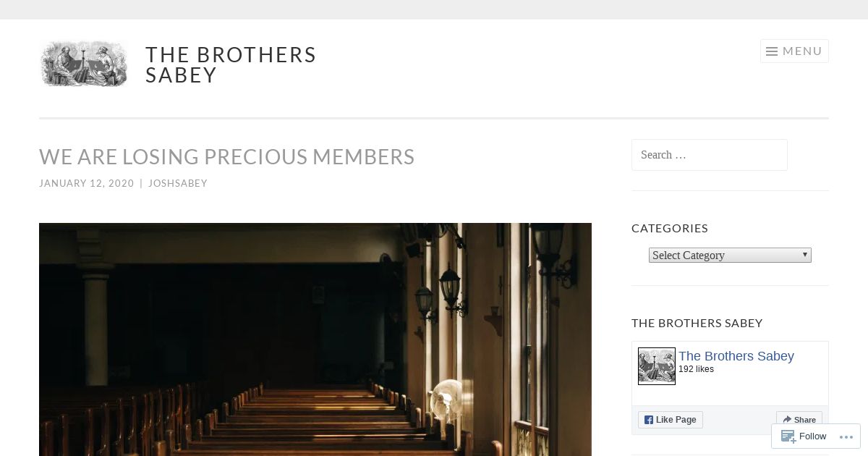Screen dimensions: 868x456
Task: Click the Share button text
Action: [x=805, y=420]
